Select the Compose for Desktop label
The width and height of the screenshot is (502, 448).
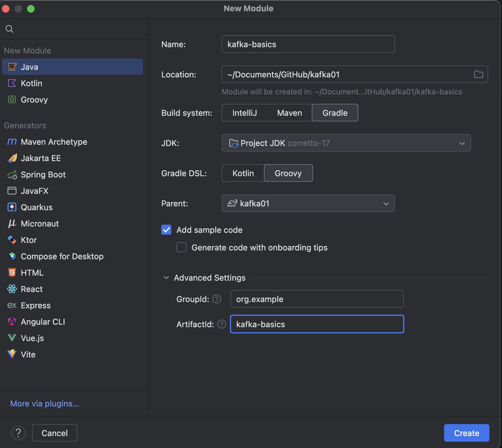62,256
